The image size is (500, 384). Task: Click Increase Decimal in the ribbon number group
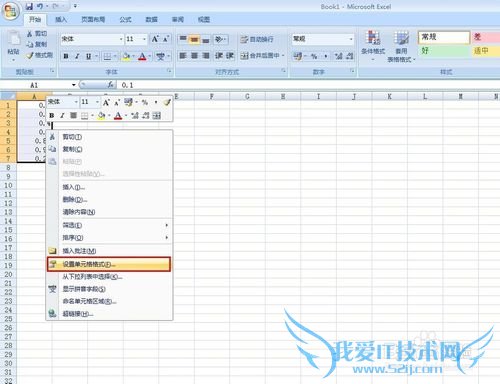coord(339,56)
